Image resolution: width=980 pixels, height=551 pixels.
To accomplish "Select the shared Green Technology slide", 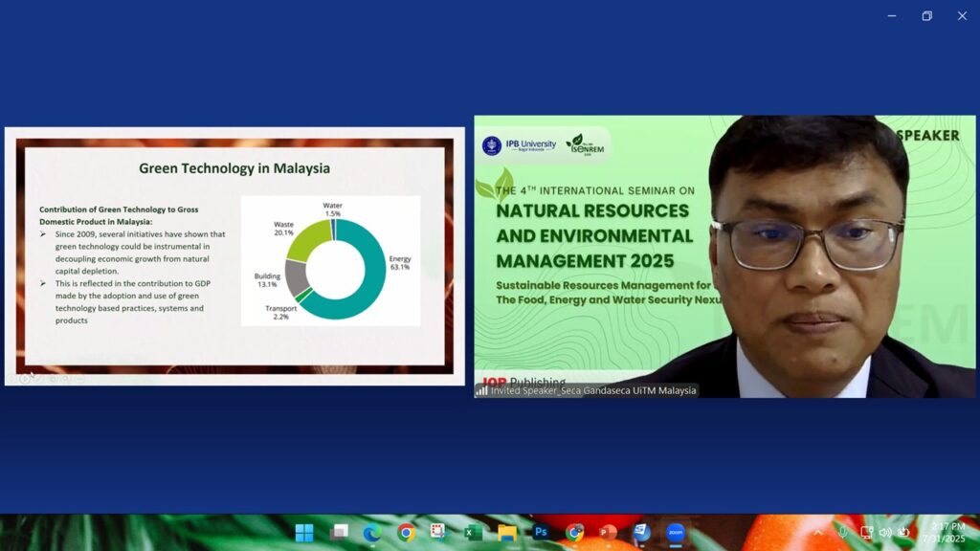I will pyautogui.click(x=234, y=255).
